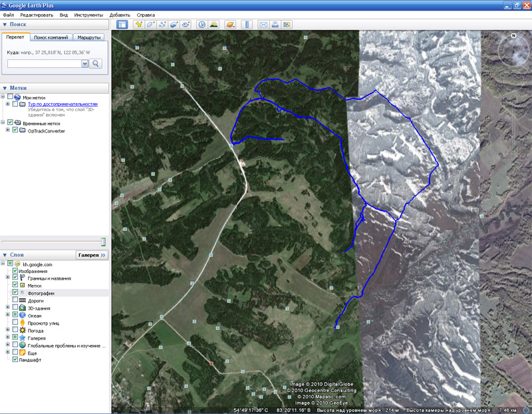Open the search history dropdown arrow
532x414 pixels.
pyautogui.click(x=84, y=63)
